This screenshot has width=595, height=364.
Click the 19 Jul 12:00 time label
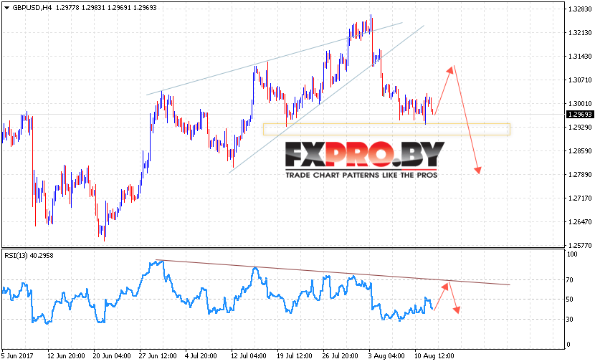click(x=294, y=355)
